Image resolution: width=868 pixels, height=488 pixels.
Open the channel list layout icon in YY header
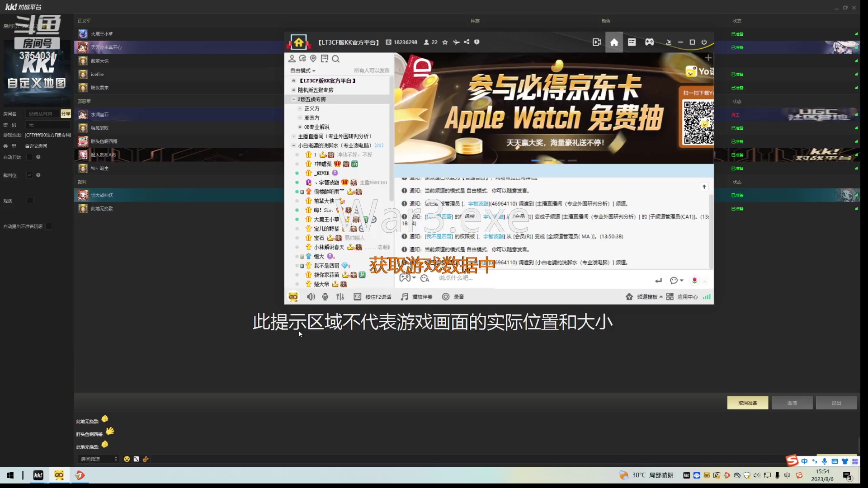632,42
